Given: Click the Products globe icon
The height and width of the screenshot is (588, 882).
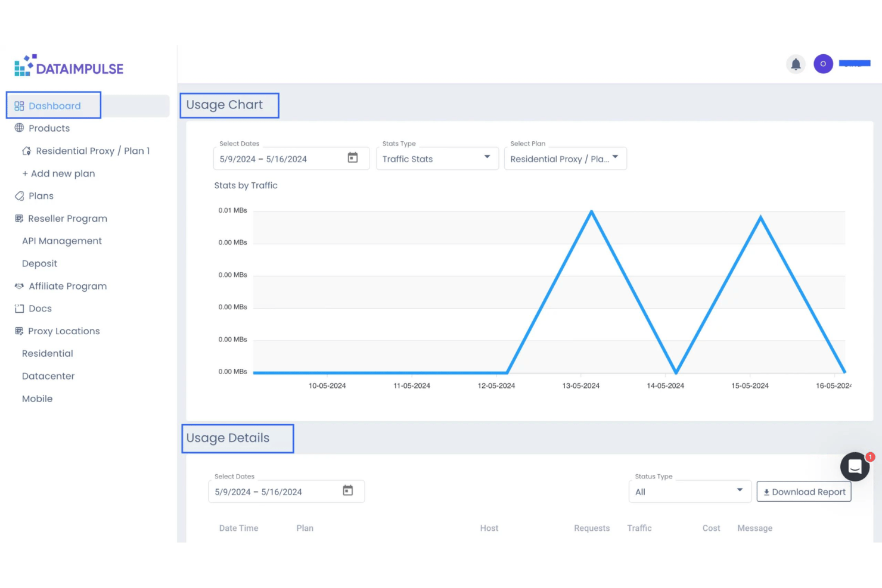Looking at the screenshot, I should pyautogui.click(x=19, y=128).
